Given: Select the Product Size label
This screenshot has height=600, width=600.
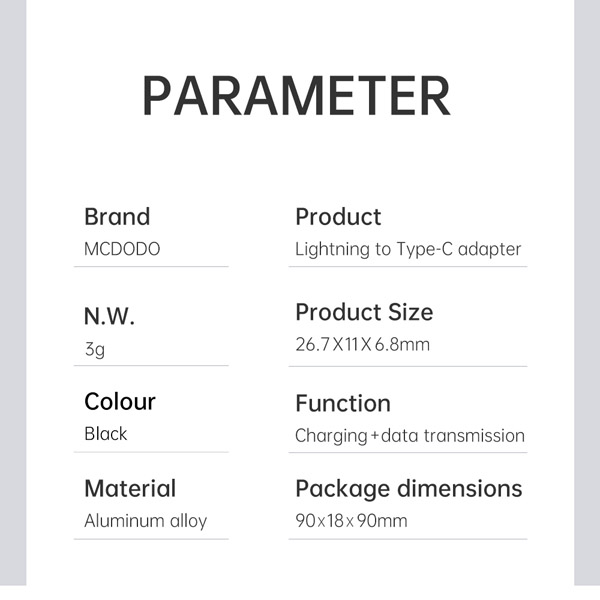Looking at the screenshot, I should 364,312.
